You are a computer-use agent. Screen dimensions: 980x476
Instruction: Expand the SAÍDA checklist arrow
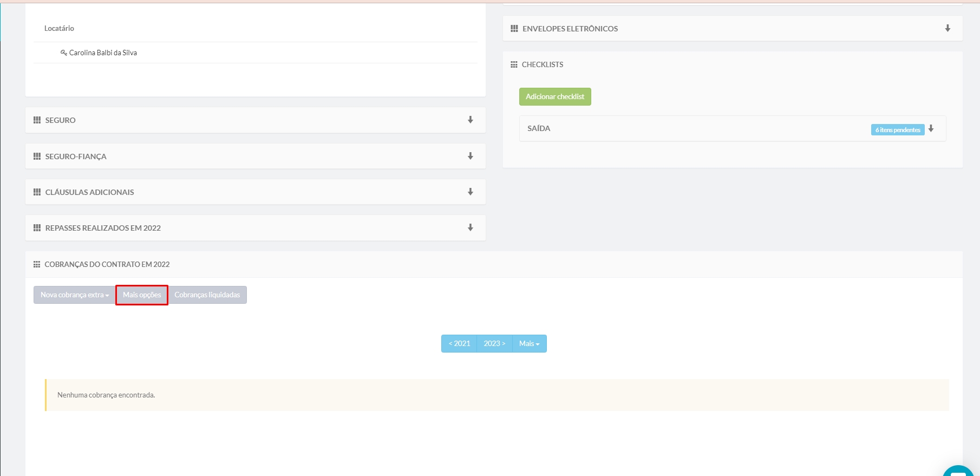coord(931,129)
